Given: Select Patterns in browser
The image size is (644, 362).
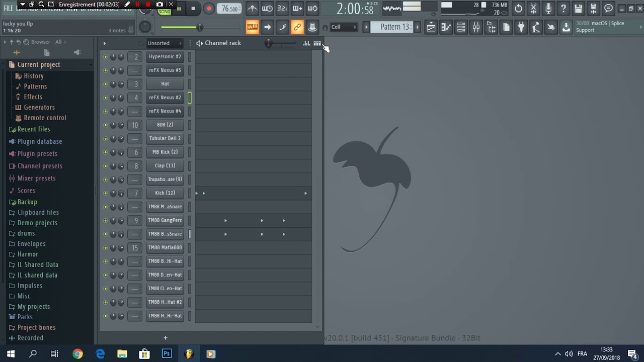Looking at the screenshot, I should click(35, 86).
